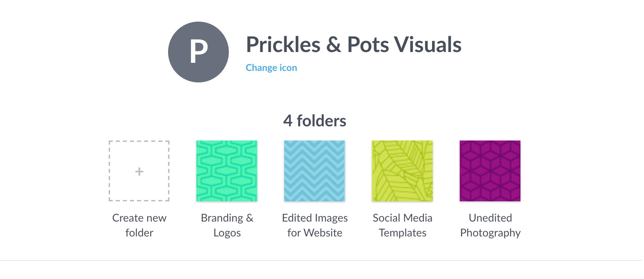Click the 'Edited Images for Website' folder name
Image resolution: width=644 pixels, height=279 pixels.
pyautogui.click(x=315, y=225)
